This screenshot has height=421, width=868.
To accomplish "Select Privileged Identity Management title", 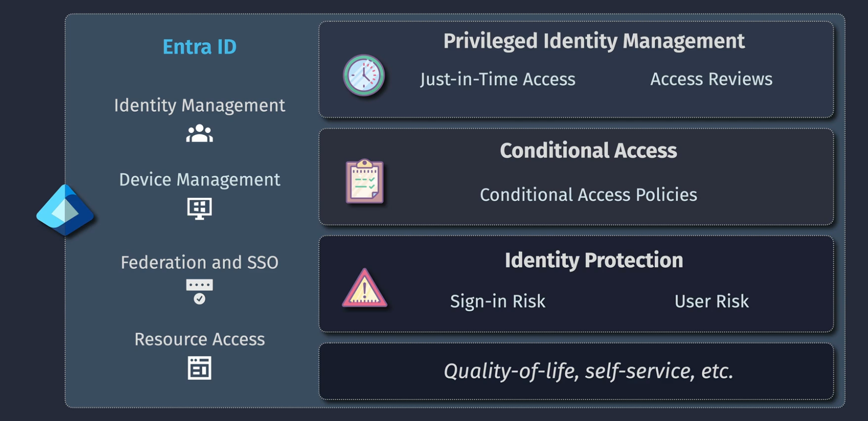I will point(594,41).
